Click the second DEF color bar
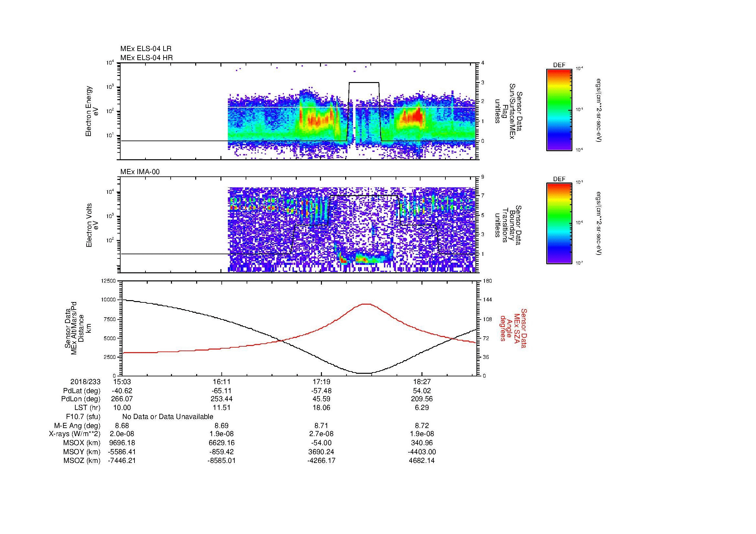The width and height of the screenshot is (756, 534). click(559, 224)
